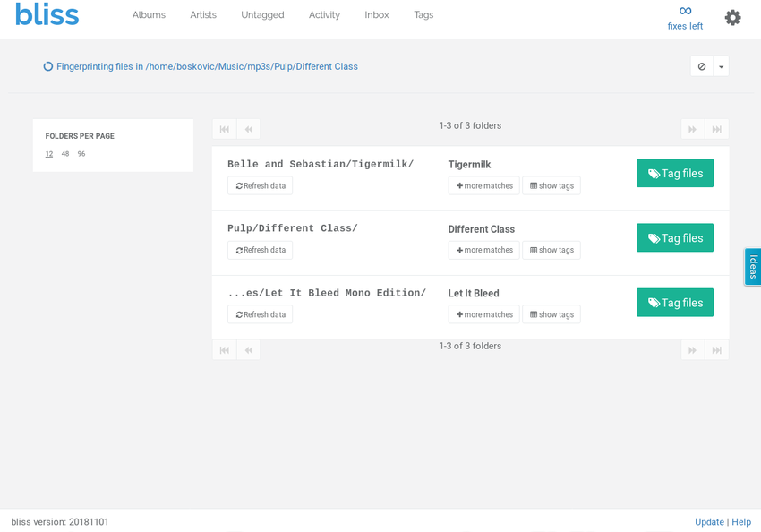Go to first page using top pager

click(224, 129)
